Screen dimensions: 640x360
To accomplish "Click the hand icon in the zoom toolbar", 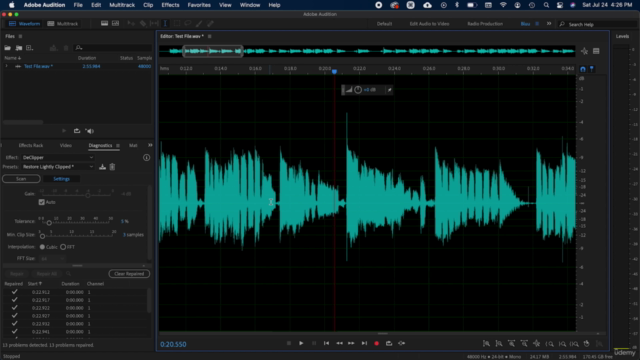I will [x=587, y=344].
